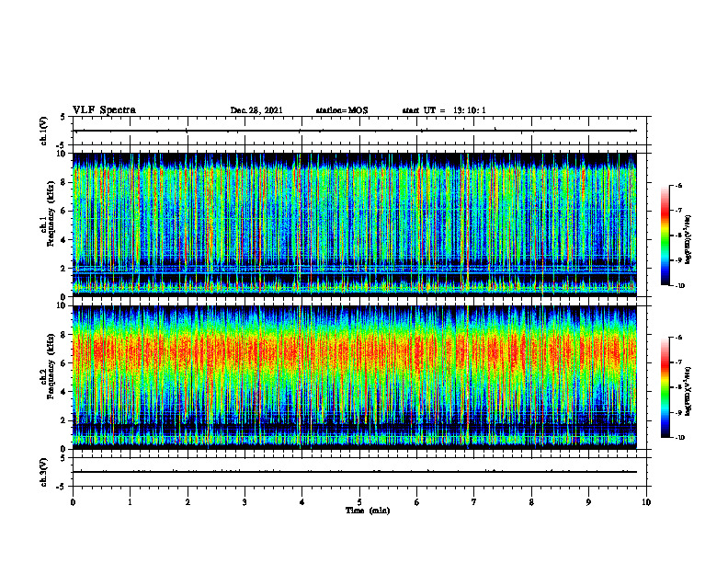The image size is (728, 563).
Task: Click time axis tick label "4"
Action: coord(302,502)
